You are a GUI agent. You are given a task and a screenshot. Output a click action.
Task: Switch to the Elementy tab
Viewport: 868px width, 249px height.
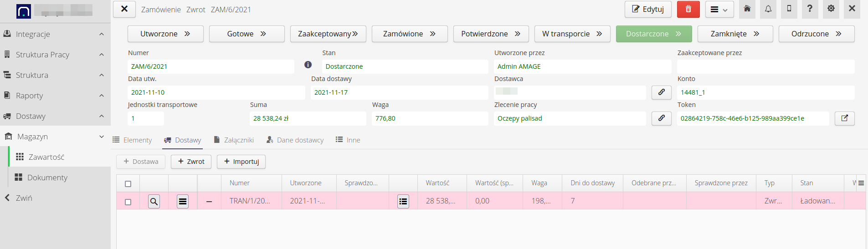[x=133, y=140]
